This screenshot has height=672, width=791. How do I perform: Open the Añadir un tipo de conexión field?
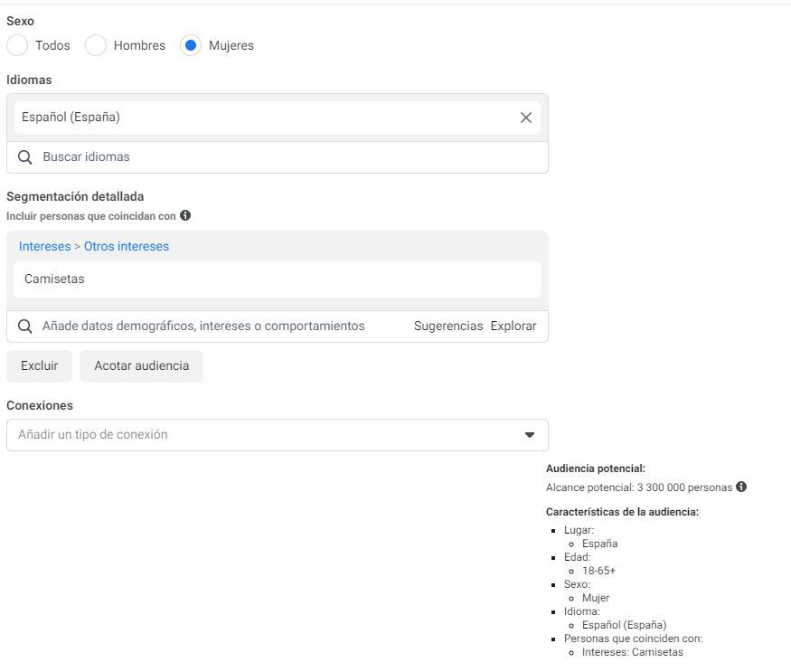click(x=262, y=435)
